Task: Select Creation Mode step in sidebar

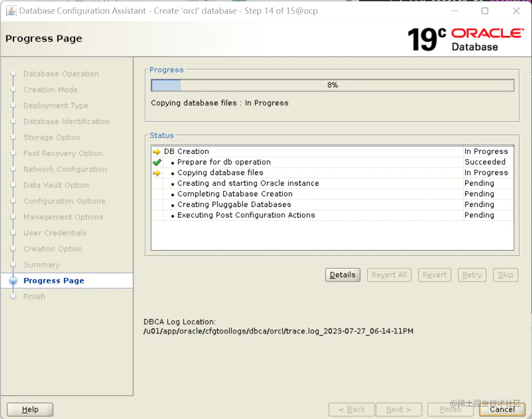Action: (50, 90)
